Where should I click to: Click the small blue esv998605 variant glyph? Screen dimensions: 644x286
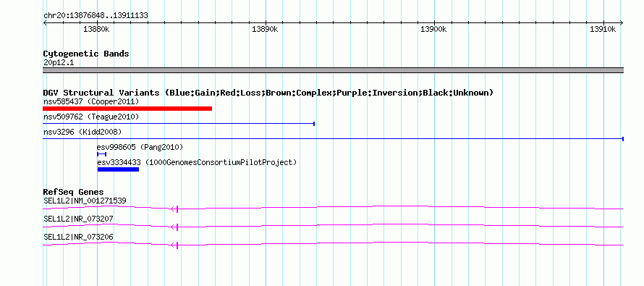(x=102, y=154)
